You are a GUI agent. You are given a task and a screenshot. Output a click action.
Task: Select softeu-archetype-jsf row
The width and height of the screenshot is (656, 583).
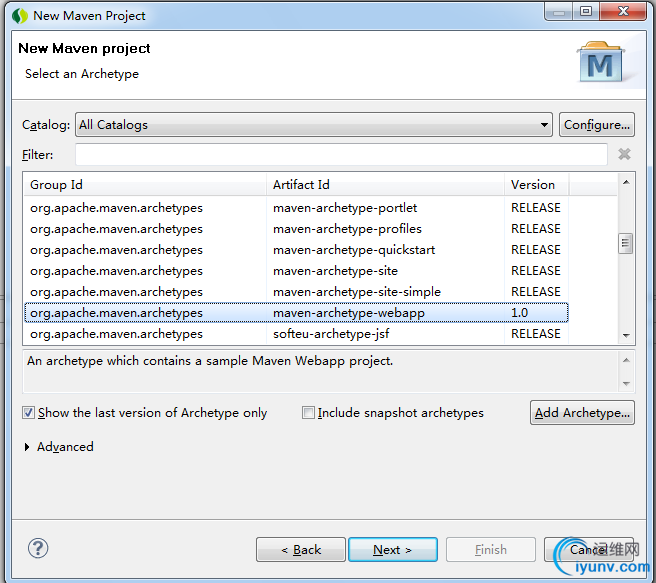tap(296, 334)
